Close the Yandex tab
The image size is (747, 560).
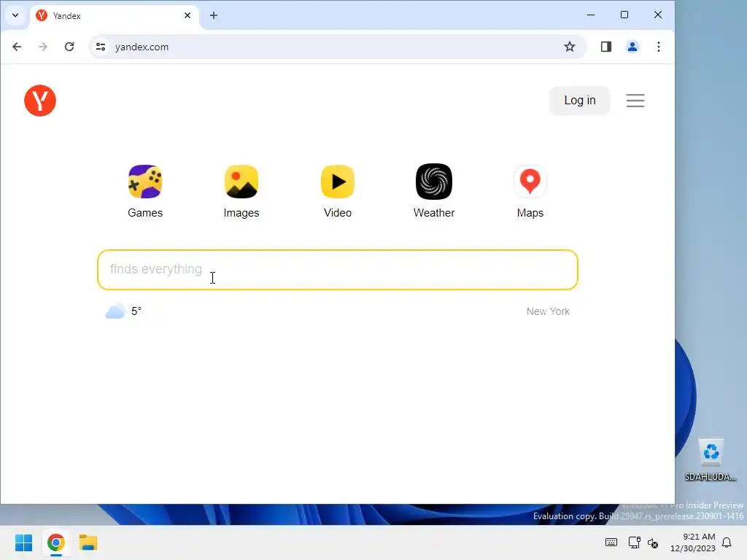coord(187,15)
